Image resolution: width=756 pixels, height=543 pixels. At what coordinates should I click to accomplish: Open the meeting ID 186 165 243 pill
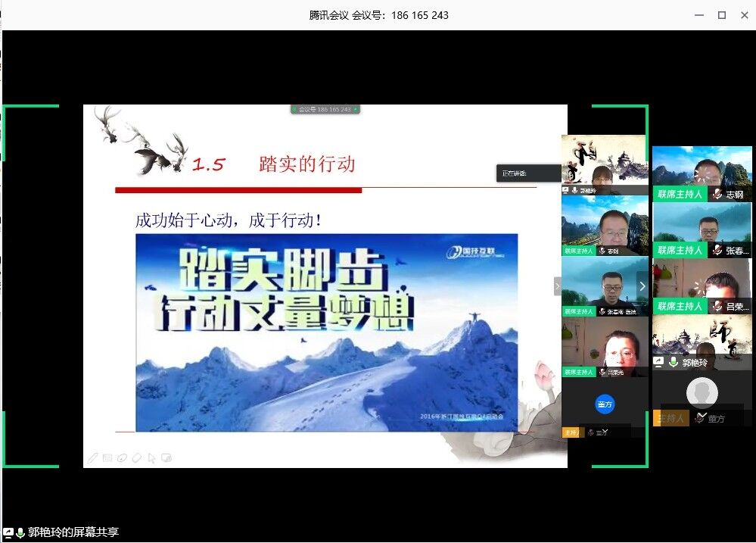coord(325,110)
